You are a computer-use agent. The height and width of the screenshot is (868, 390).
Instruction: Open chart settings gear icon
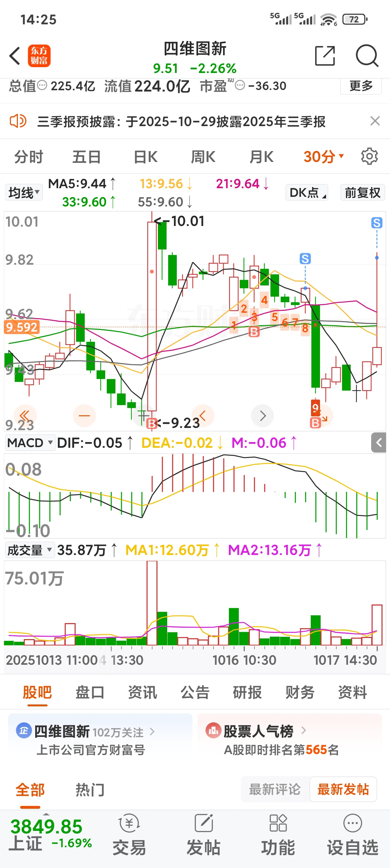point(370,156)
